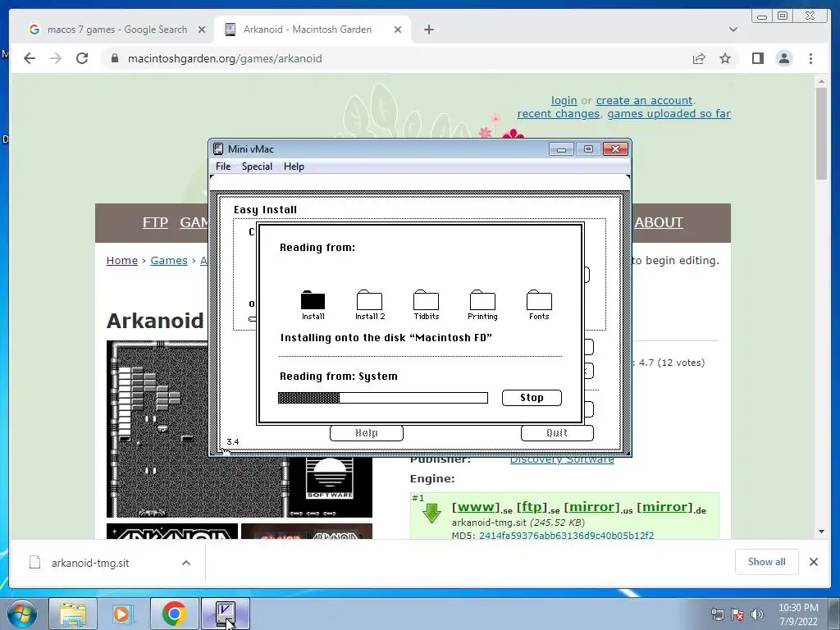Go to the Games breadcrumb
840x630 pixels.
[169, 260]
